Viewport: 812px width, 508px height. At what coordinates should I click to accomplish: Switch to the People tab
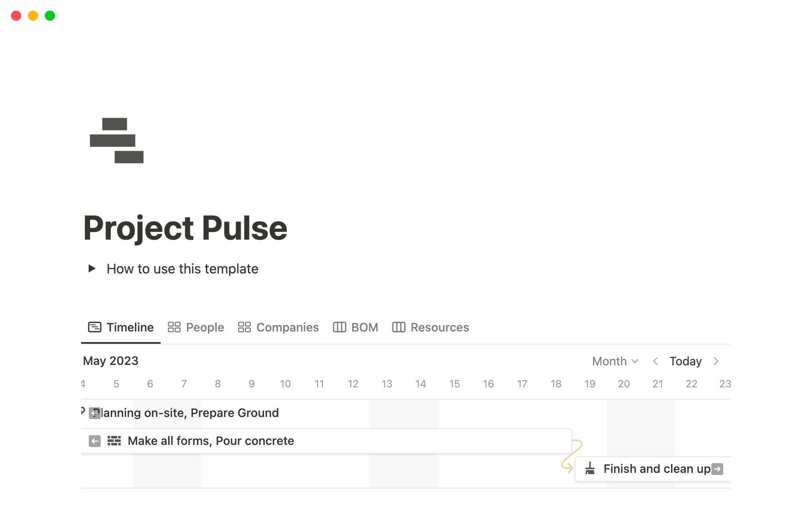205,327
